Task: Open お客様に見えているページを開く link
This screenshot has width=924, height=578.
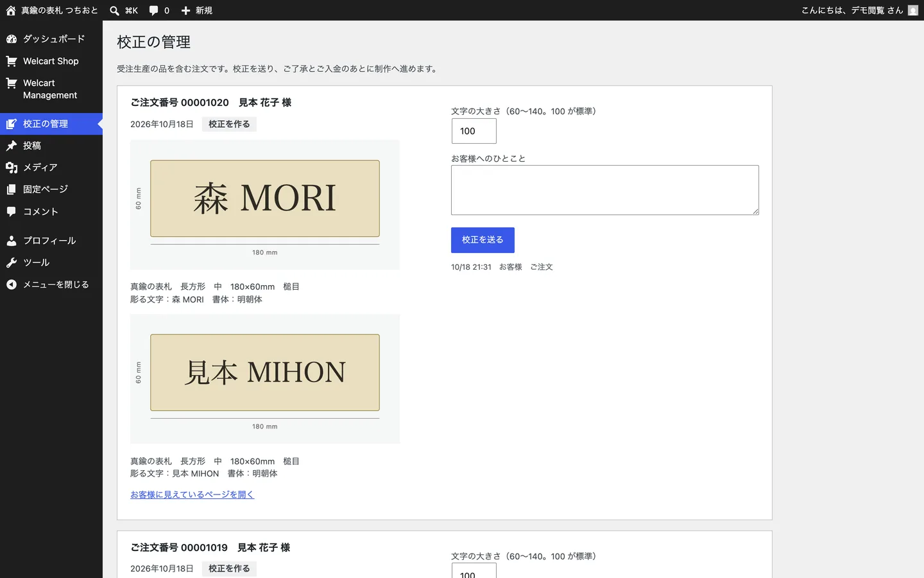Action: 192,495
